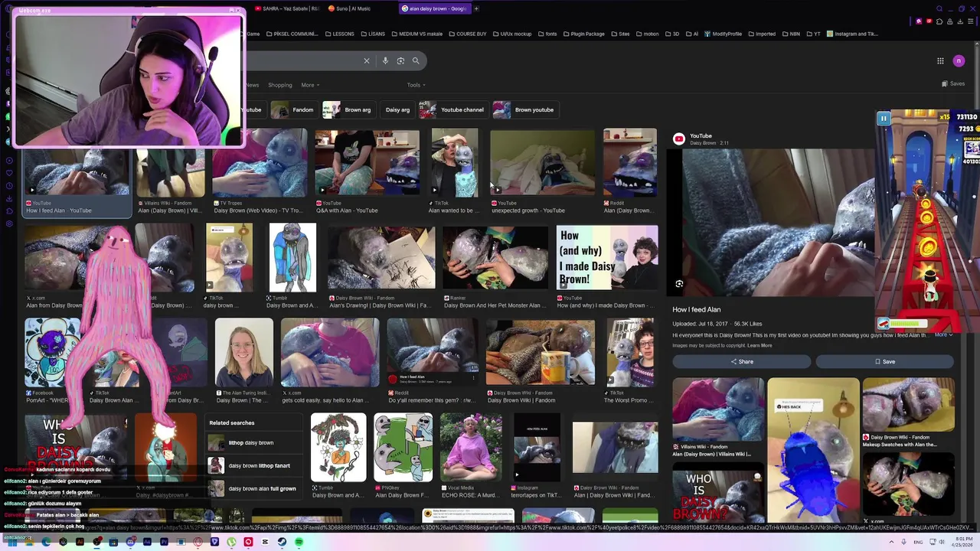Switch to the News results tab
The image size is (980, 551).
(253, 85)
